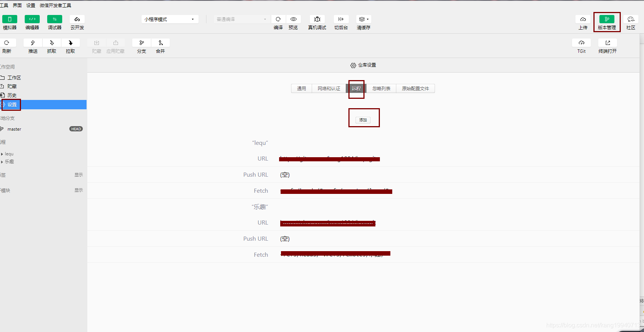Open the 界面 menu
644x332 pixels.
pyautogui.click(x=17, y=5)
